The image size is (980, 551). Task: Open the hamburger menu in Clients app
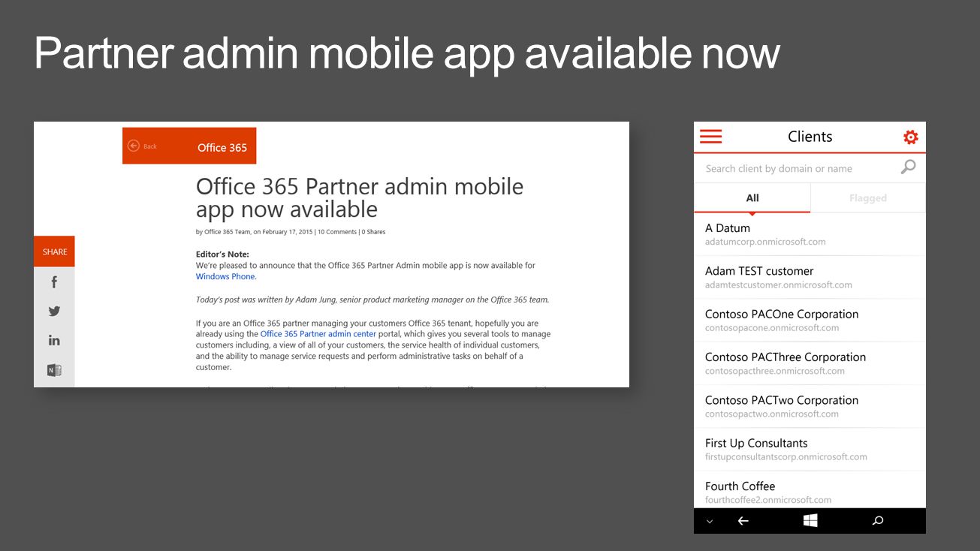(710, 137)
